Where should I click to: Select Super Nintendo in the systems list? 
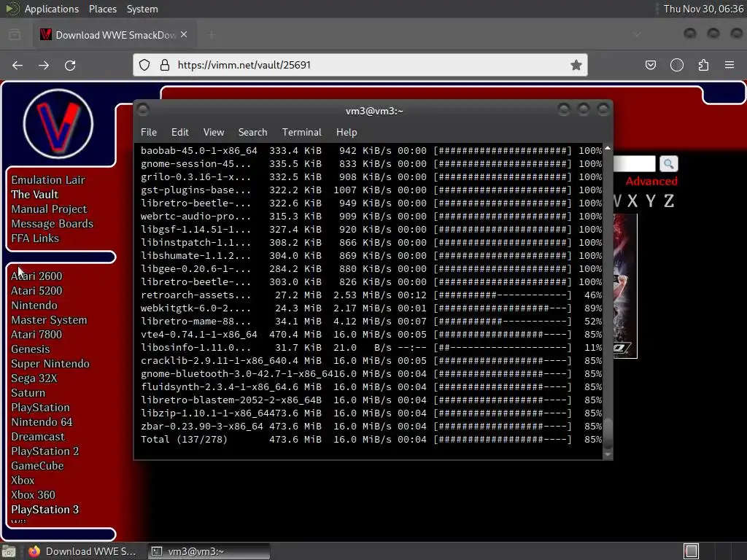(x=50, y=364)
